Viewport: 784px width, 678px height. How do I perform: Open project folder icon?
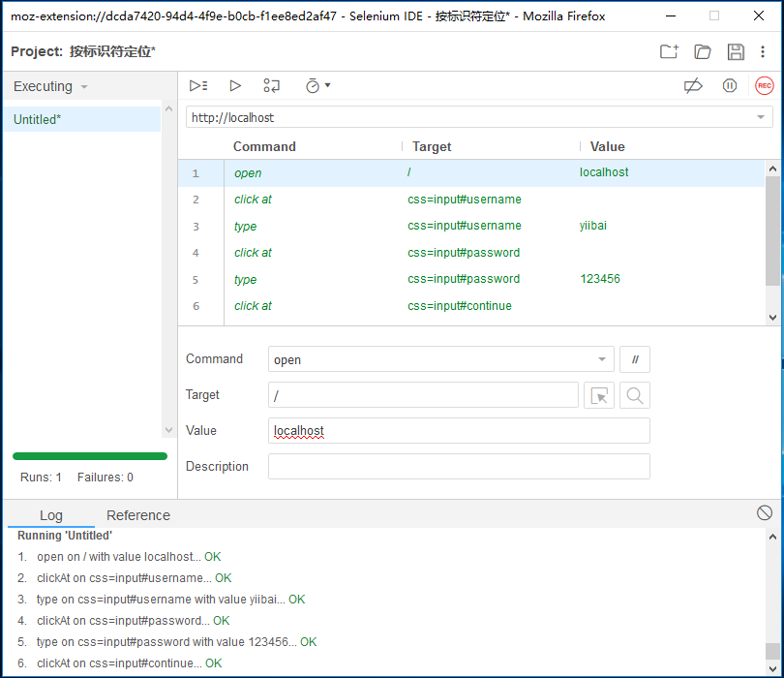[703, 51]
